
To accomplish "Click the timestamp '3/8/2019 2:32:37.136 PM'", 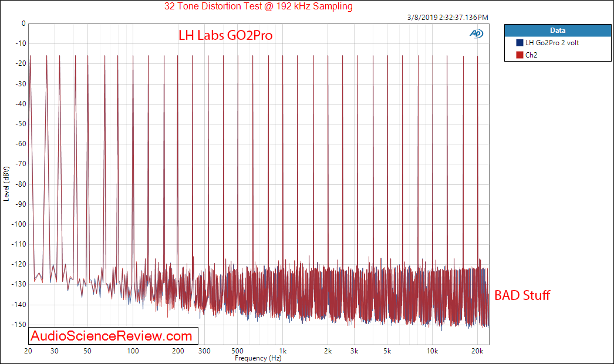I will click(x=447, y=17).
